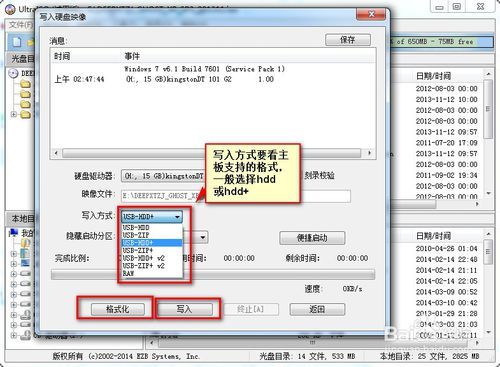Click the 650MB capacity usage bar

(442, 42)
